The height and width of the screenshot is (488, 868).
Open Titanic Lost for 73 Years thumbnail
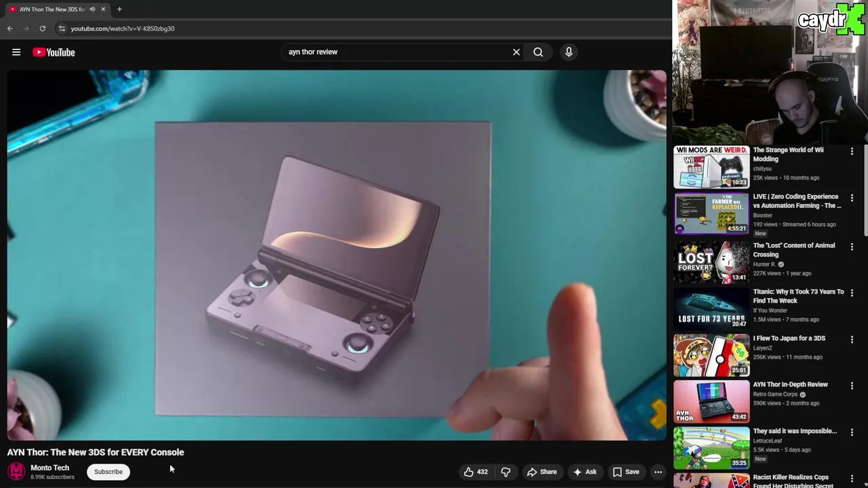711,308
